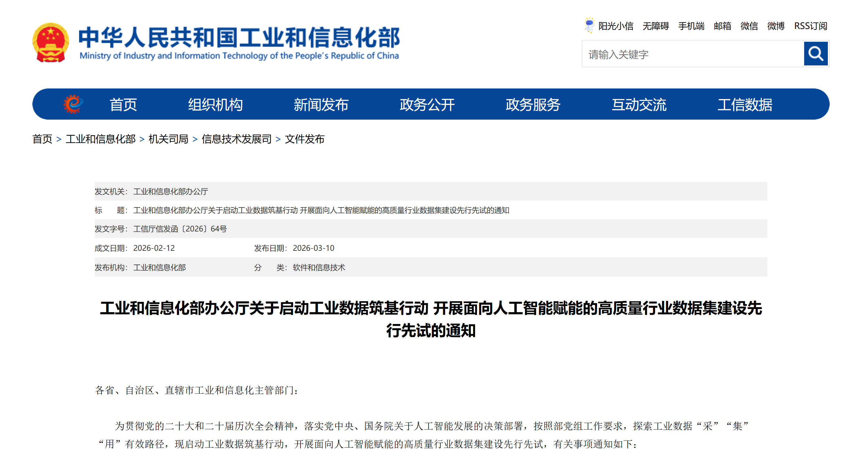Open the 组织机构 menu
Image resolution: width=868 pixels, height=471 pixels.
[x=215, y=104]
